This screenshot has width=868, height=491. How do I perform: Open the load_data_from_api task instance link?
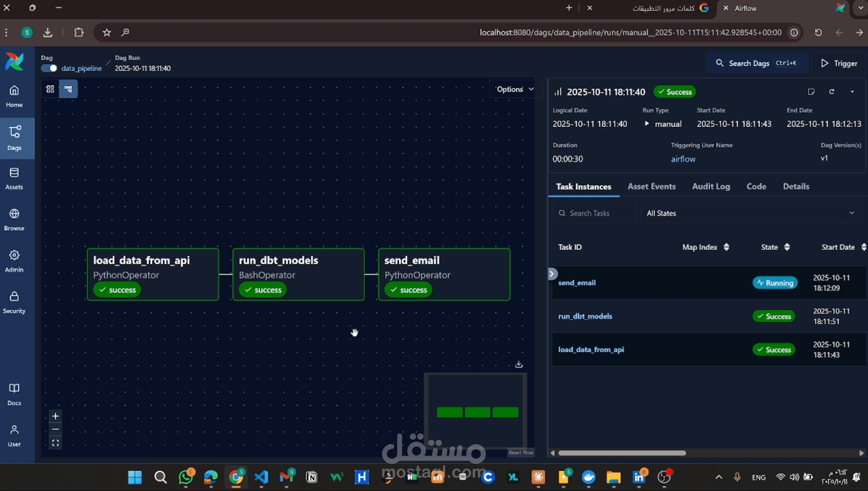591,350
